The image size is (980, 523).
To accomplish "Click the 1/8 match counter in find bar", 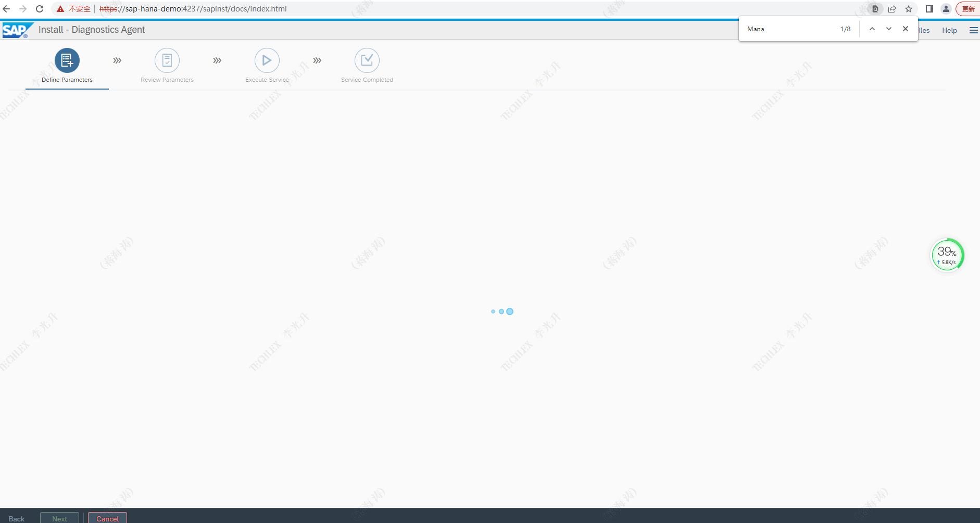I will [846, 29].
